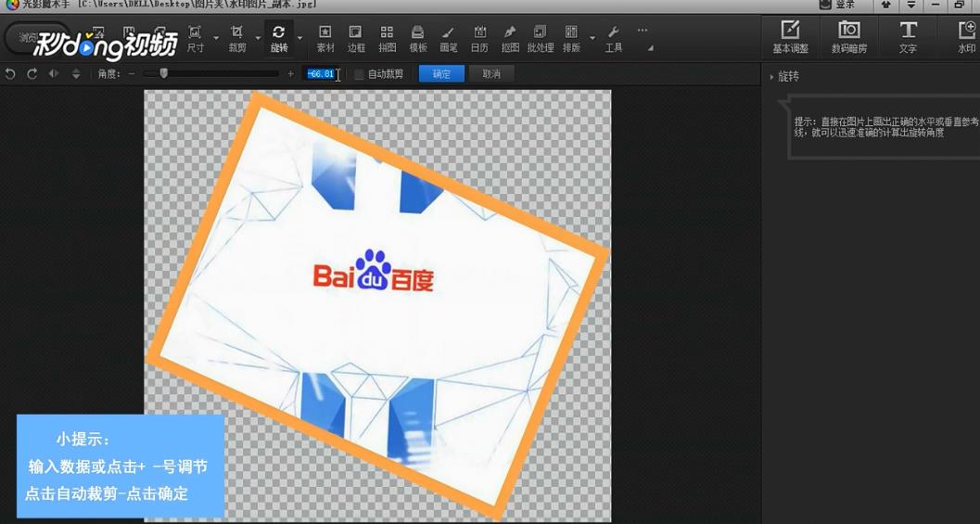Click the angle value input field
980x524 pixels.
point(322,74)
